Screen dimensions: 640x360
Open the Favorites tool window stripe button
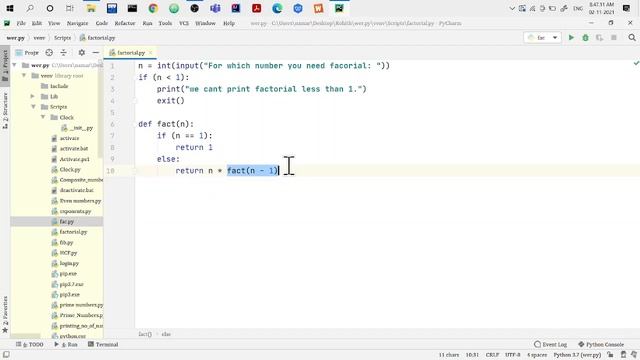click(5, 314)
